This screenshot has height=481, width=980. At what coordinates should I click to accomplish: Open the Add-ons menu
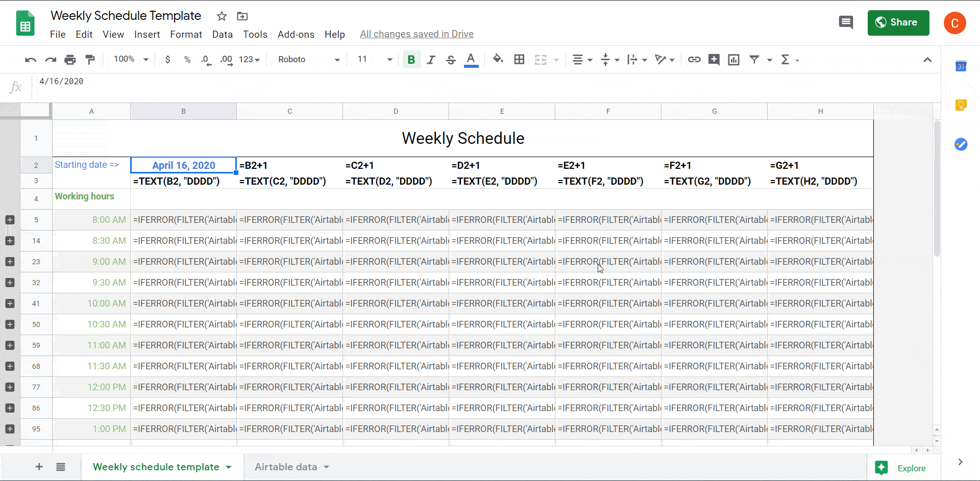point(296,34)
